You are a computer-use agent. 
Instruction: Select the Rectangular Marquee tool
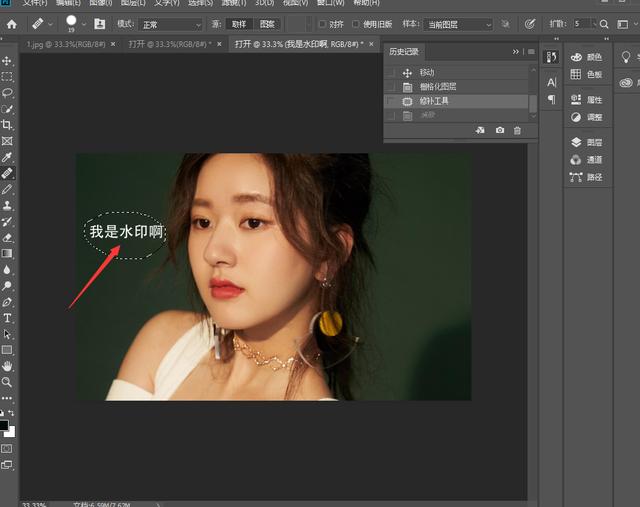tap(7, 77)
